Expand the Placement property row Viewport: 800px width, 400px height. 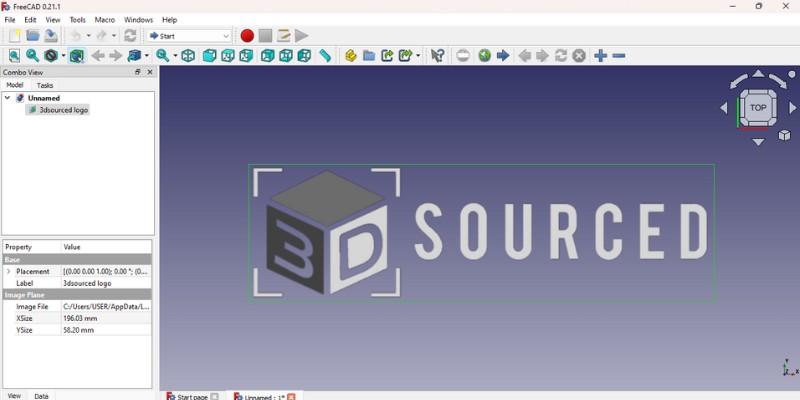pyautogui.click(x=9, y=272)
